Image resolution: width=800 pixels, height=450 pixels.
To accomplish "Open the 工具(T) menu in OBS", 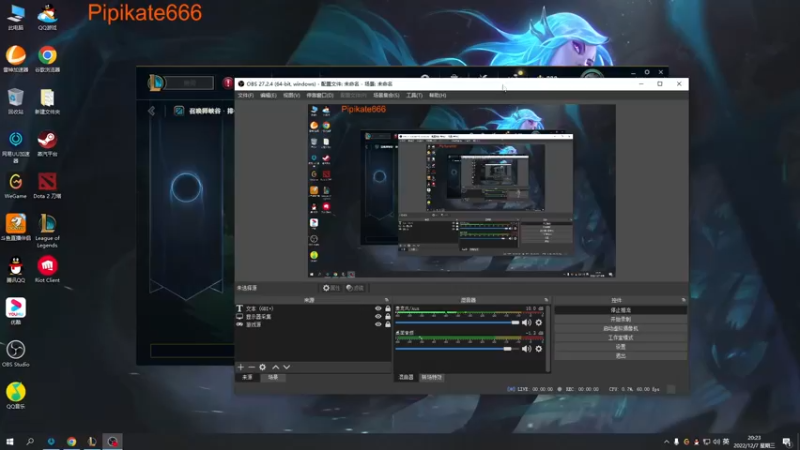I will click(x=414, y=95).
